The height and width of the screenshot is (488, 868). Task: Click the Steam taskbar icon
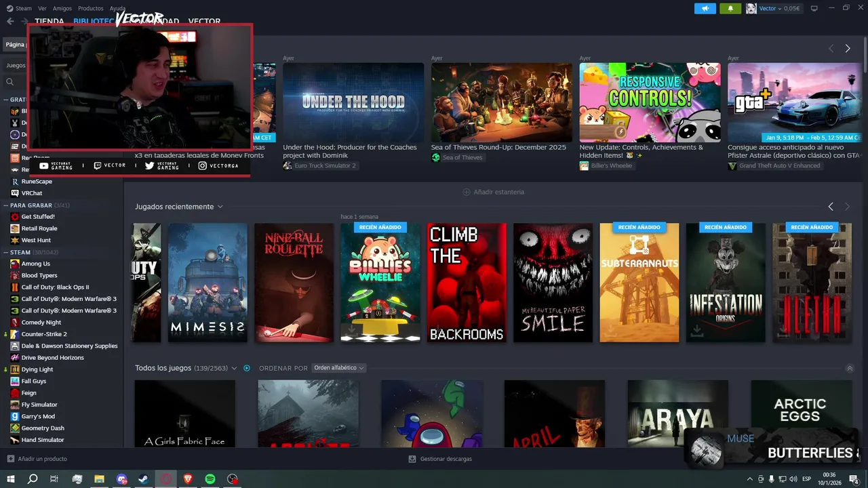(x=144, y=479)
